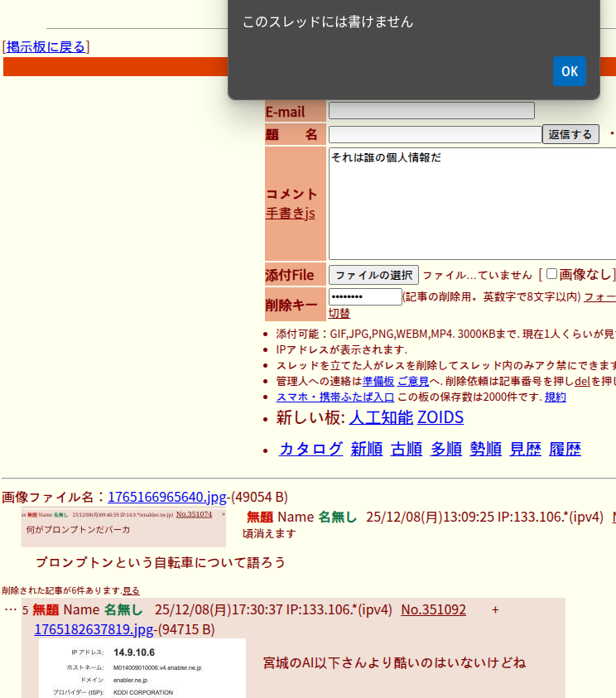The height and width of the screenshot is (698, 616).
Task: Click ファイルの選択 file chooser button
Action: (373, 275)
